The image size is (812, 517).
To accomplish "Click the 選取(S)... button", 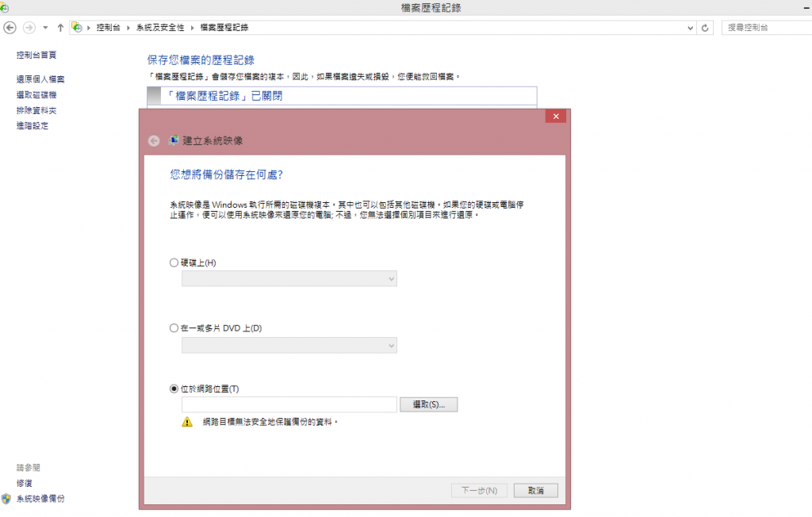I will coord(429,404).
